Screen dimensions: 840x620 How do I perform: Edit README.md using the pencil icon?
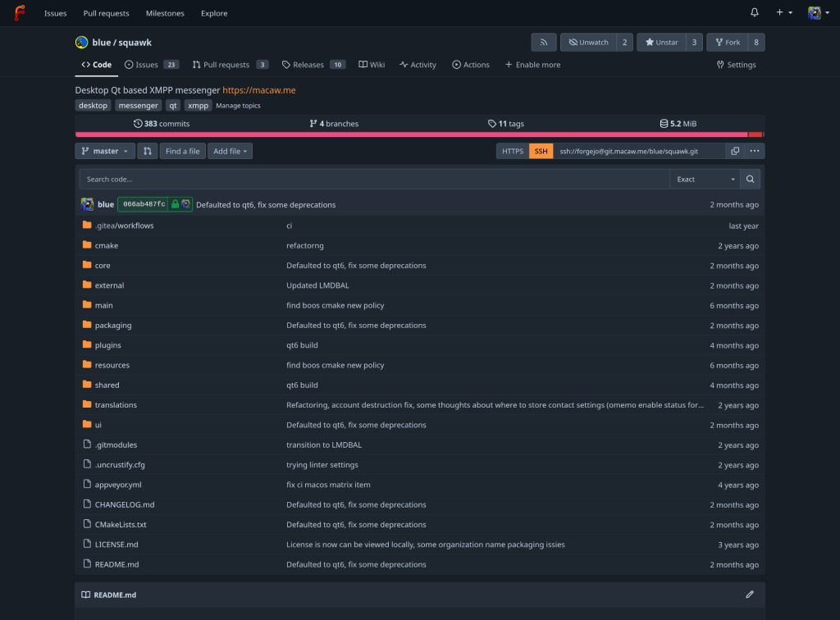(x=749, y=594)
